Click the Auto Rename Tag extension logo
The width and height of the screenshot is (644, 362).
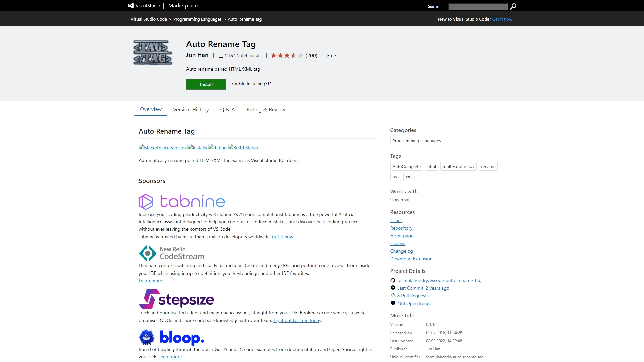coord(153,52)
